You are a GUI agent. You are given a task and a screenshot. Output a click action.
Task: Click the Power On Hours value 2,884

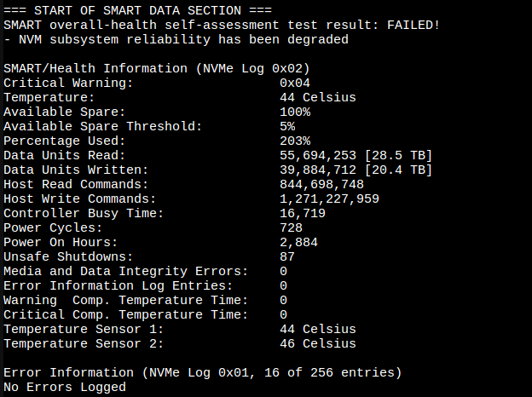click(298, 243)
